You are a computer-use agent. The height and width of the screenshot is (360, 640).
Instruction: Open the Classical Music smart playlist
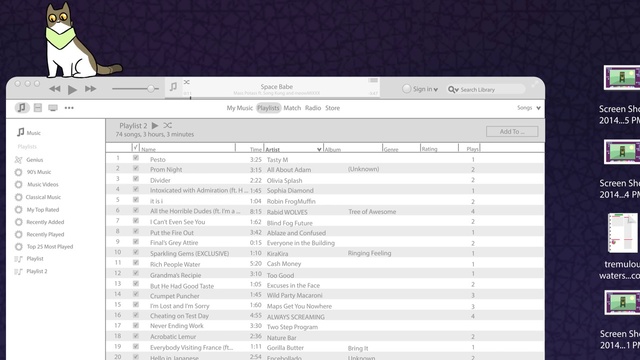tap(38, 197)
